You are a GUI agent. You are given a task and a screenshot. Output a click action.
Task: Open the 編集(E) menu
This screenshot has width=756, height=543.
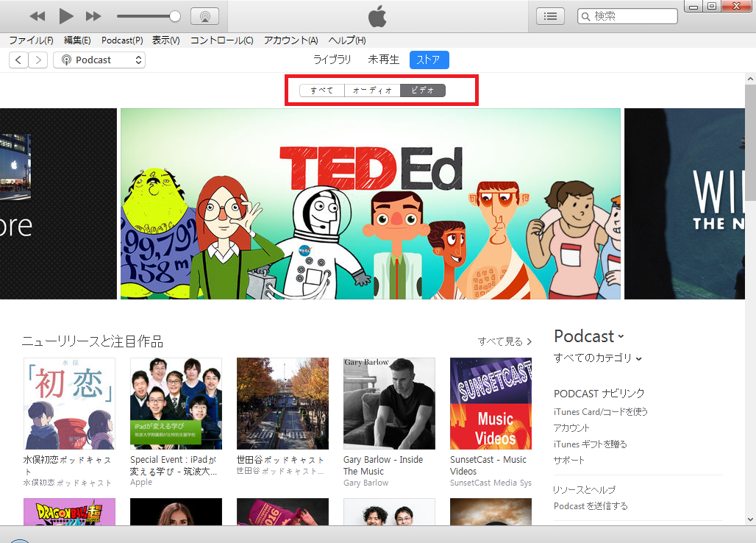coord(77,40)
